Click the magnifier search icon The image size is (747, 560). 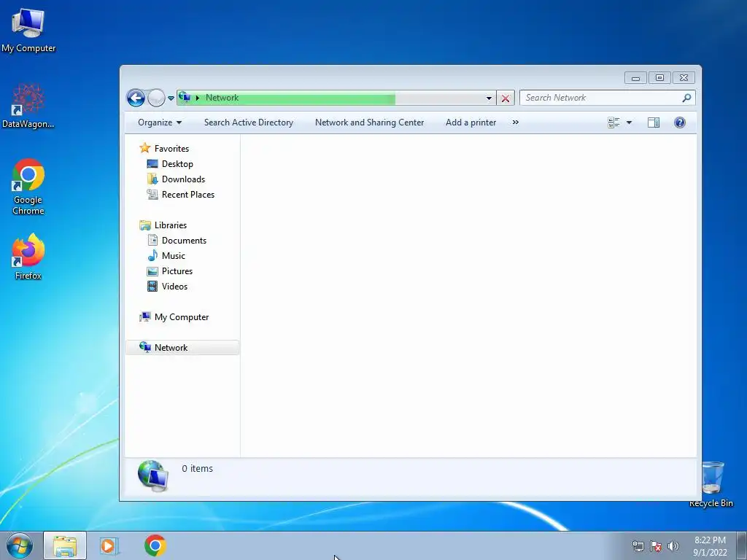coord(686,98)
